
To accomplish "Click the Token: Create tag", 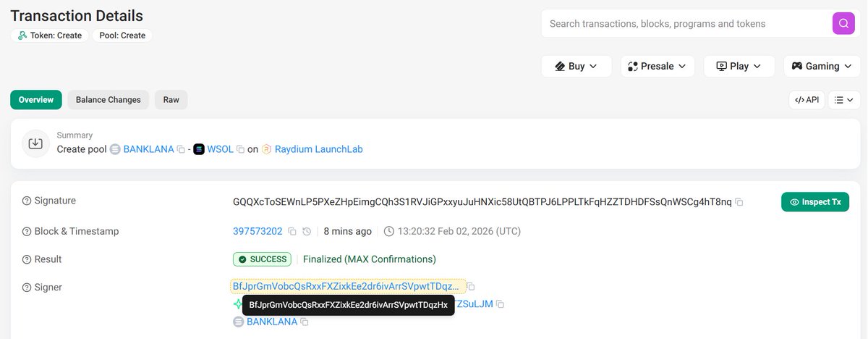I will click(50, 35).
